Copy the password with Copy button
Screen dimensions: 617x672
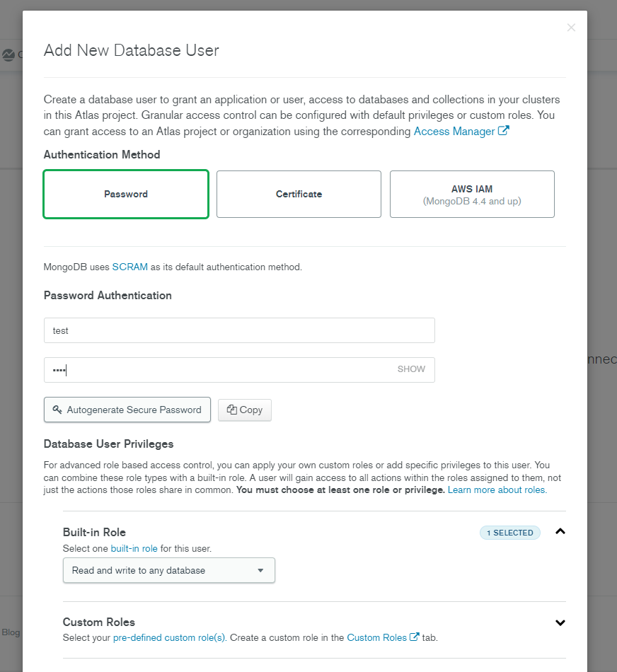coord(244,410)
